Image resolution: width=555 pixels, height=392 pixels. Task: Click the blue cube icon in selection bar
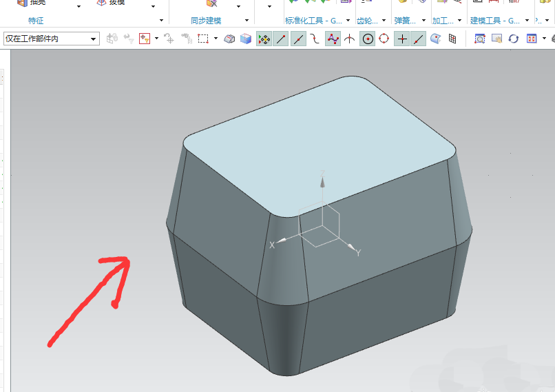tap(246, 39)
